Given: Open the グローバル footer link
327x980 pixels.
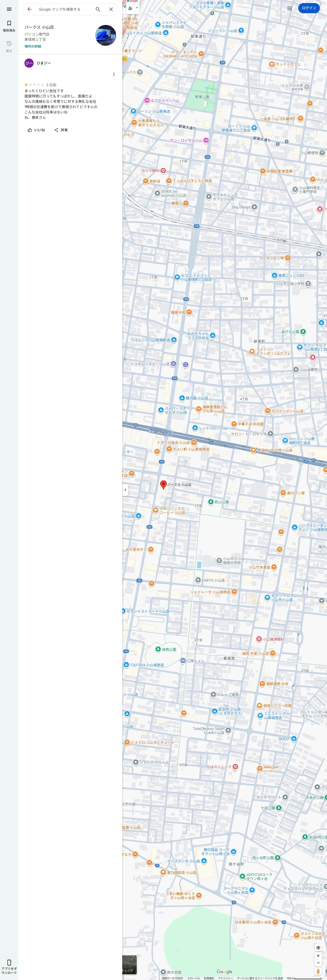Looking at the screenshot, I should pyautogui.click(x=193, y=978).
